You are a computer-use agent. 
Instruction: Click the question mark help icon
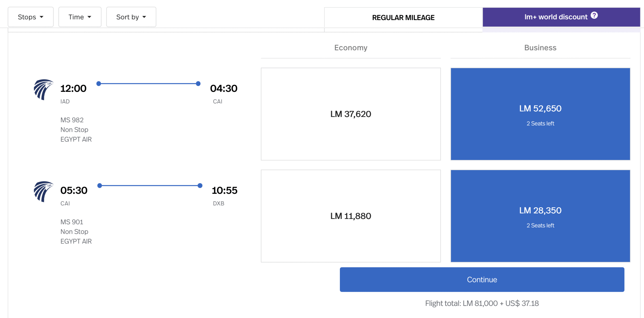tap(594, 16)
